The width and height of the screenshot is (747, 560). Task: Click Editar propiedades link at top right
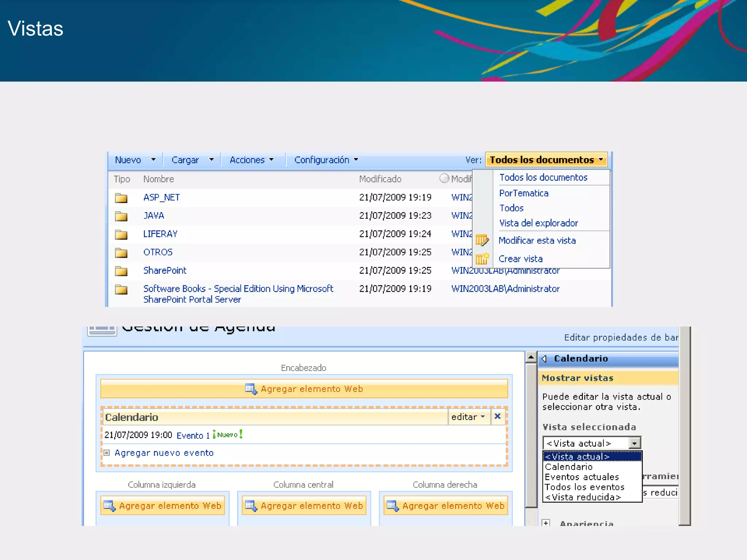[x=621, y=338]
